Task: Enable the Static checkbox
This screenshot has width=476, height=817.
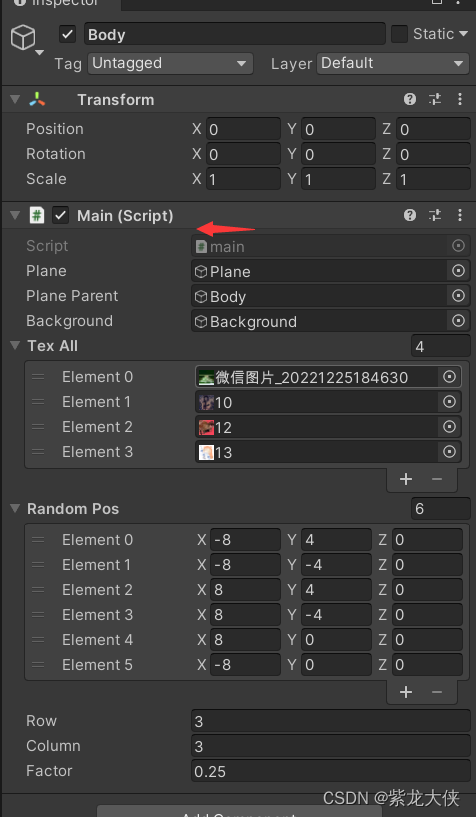Action: pyautogui.click(x=399, y=34)
